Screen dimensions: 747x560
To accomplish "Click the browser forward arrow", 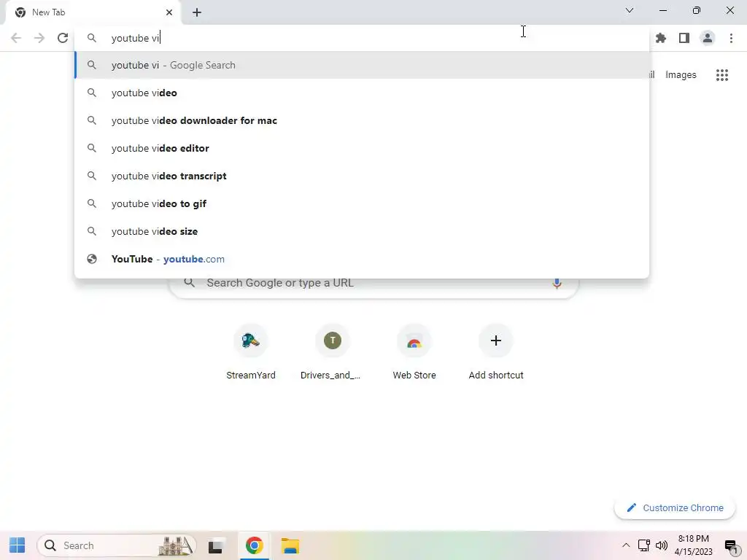I will [x=39, y=38].
